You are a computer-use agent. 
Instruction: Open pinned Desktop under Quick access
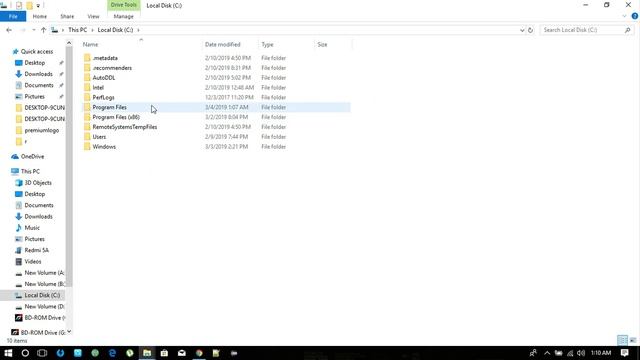click(x=35, y=63)
